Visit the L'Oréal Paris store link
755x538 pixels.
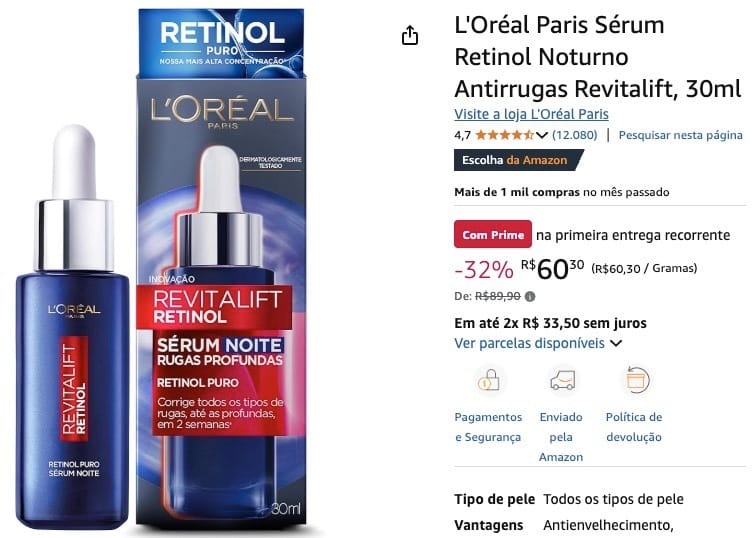[531, 114]
